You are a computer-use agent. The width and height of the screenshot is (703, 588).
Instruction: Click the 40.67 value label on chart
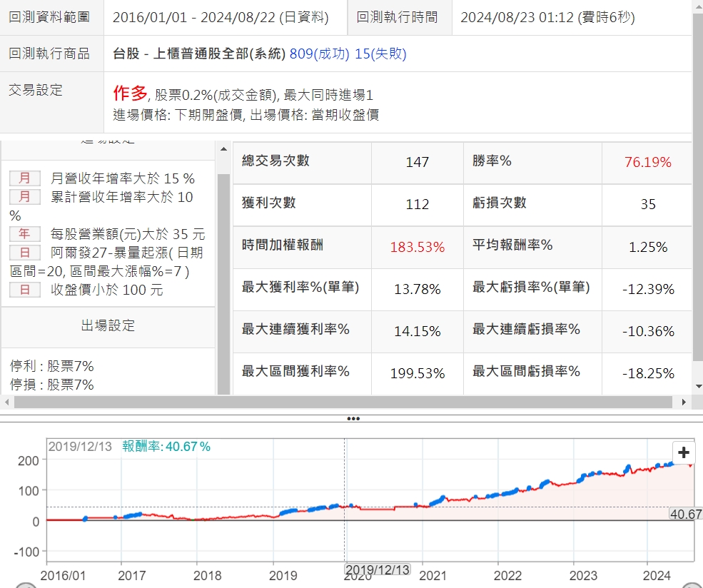(x=685, y=514)
